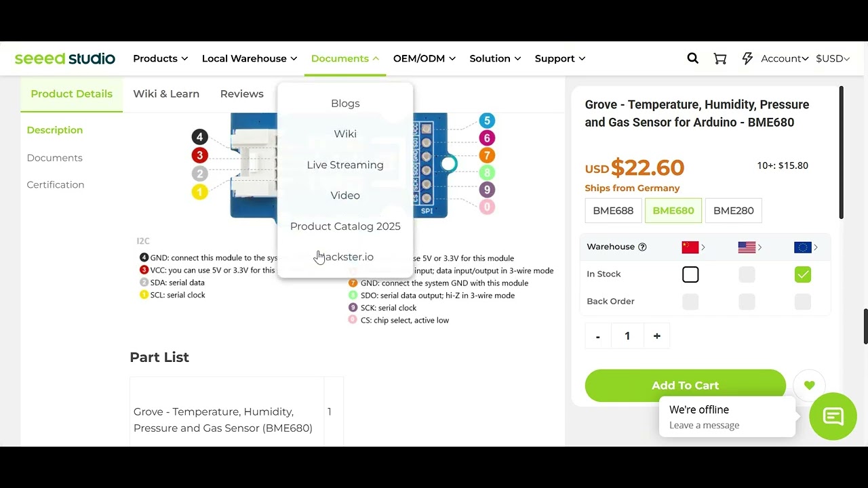Switch to the Reviews tab
Screen dimensions: 868x488
[x=241, y=94]
